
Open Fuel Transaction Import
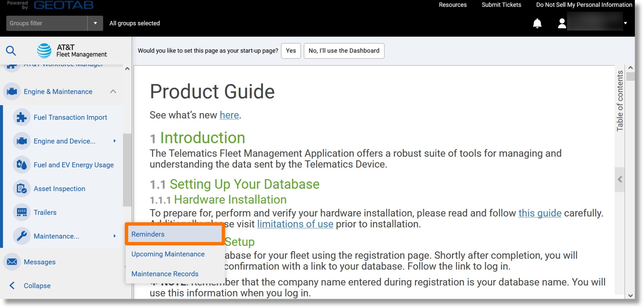70,117
